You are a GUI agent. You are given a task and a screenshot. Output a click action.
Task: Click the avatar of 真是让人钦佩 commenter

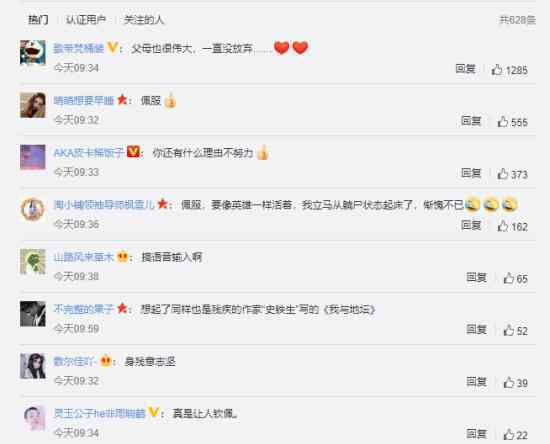point(34,418)
